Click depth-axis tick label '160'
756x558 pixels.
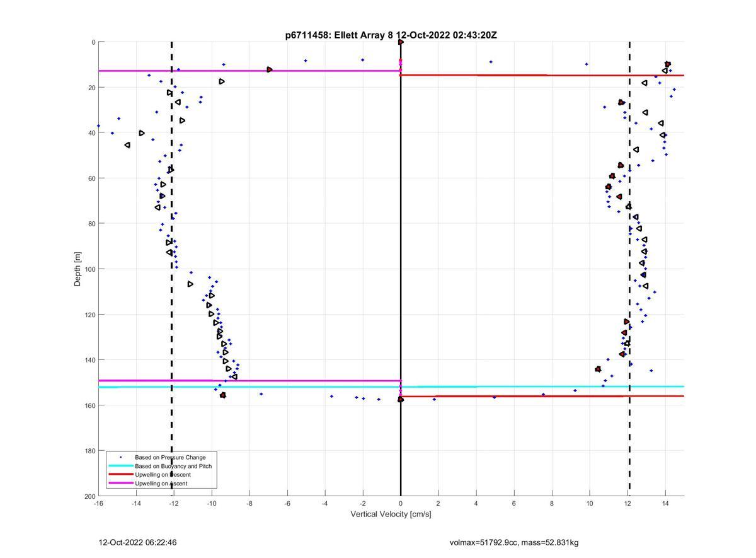click(x=89, y=405)
